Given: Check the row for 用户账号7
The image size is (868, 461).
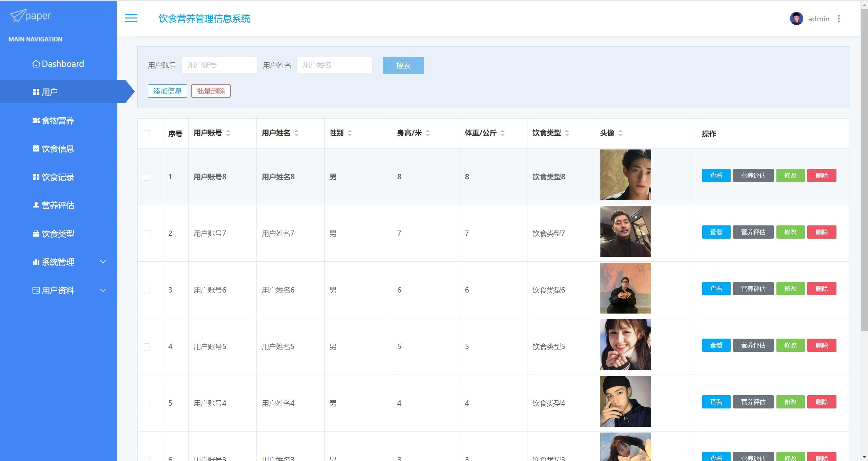Looking at the screenshot, I should [147, 234].
